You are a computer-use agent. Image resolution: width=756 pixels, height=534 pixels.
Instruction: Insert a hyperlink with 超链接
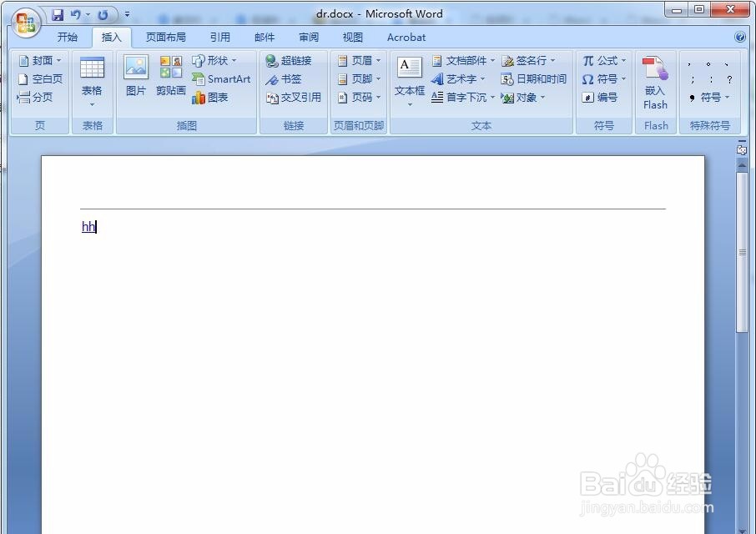pyautogui.click(x=289, y=61)
